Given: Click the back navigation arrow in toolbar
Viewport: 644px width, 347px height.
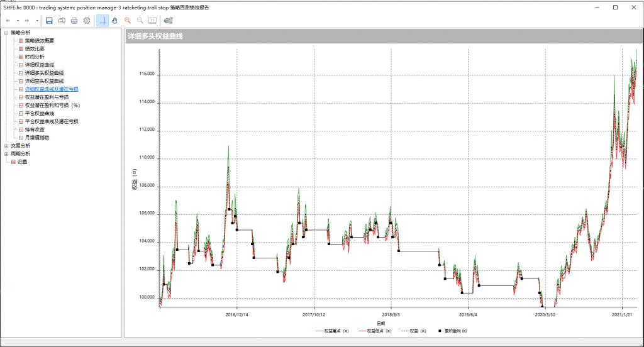Looking at the screenshot, I should [8, 21].
